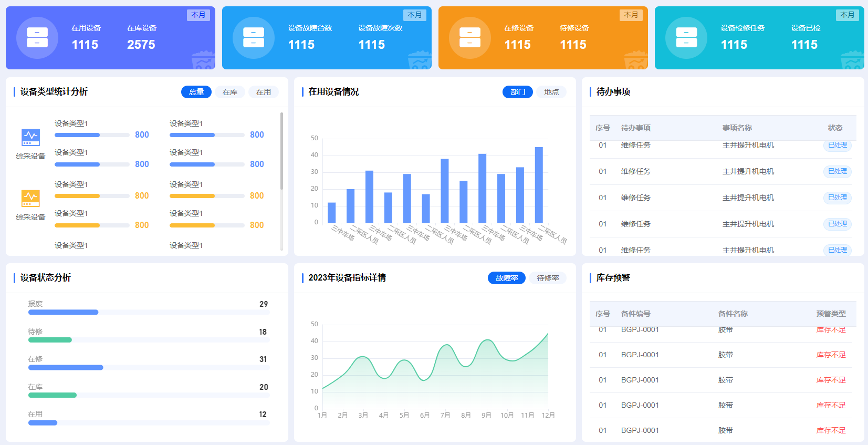
Task: Show in-use devices by 地点
Action: (x=551, y=92)
